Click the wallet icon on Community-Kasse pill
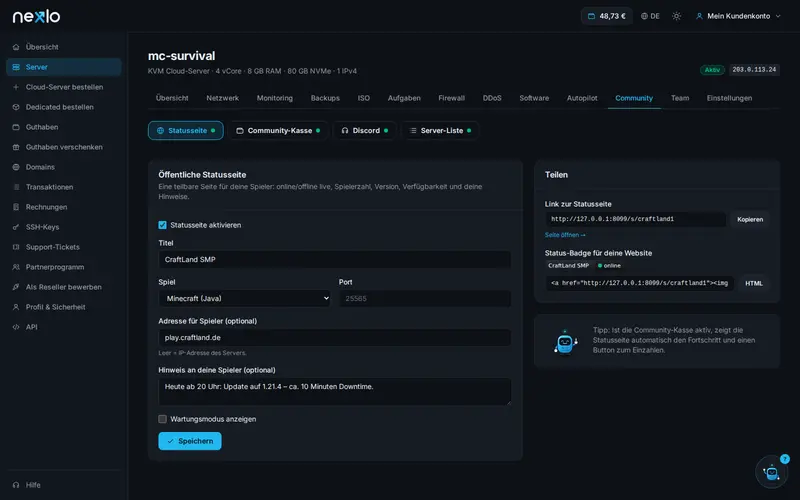800x500 pixels. [x=240, y=131]
